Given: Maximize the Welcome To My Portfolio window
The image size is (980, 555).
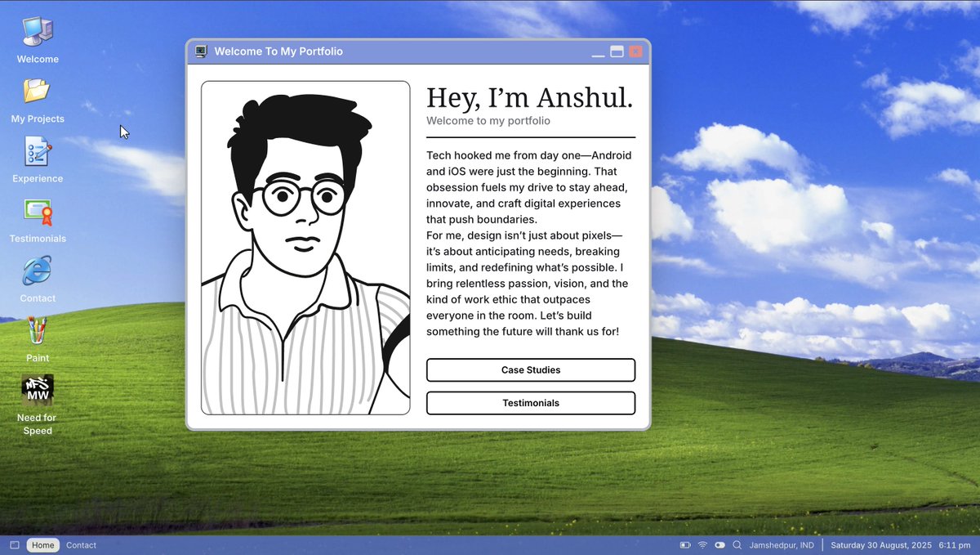Looking at the screenshot, I should [x=617, y=51].
